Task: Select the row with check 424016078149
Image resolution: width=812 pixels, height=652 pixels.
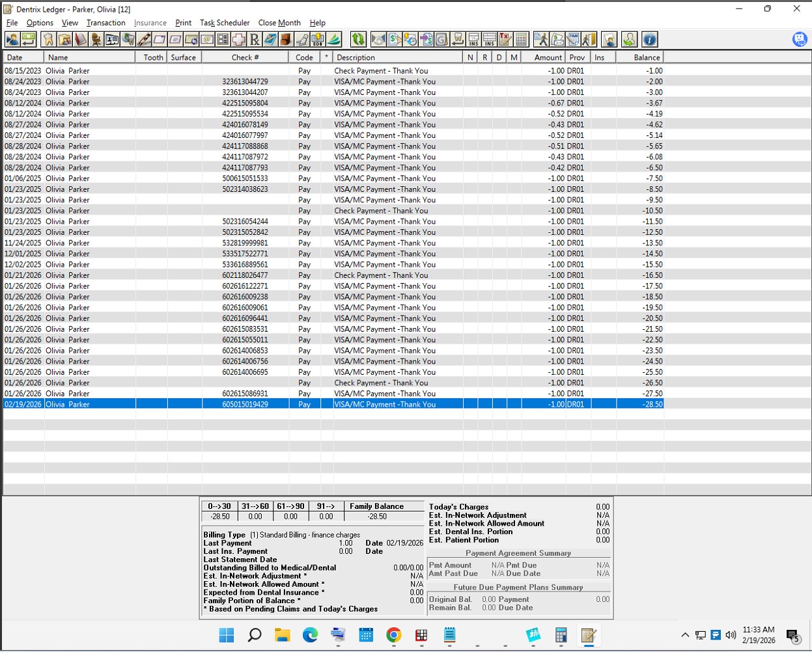Action: (333, 124)
